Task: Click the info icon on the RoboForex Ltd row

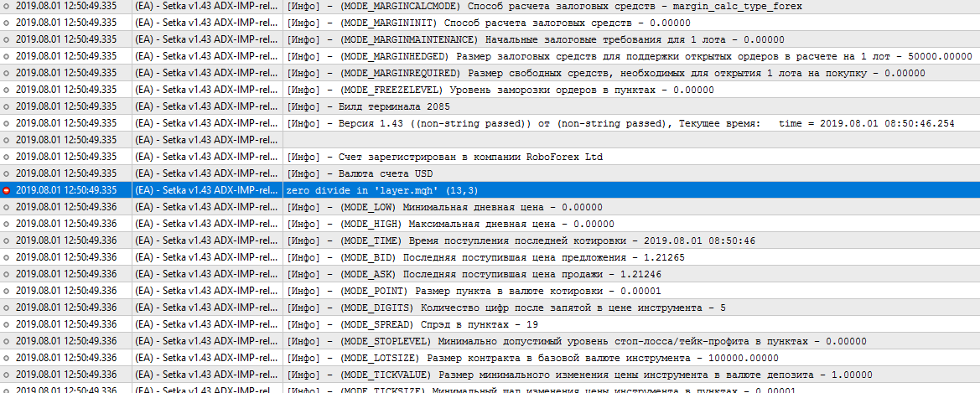Action: click(x=7, y=157)
